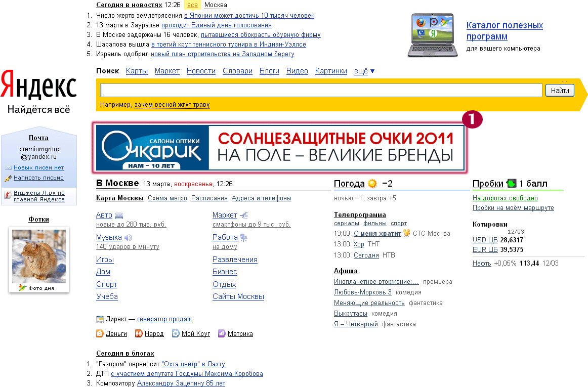
Task: Open the laptop software catalog image
Action: 433,35
